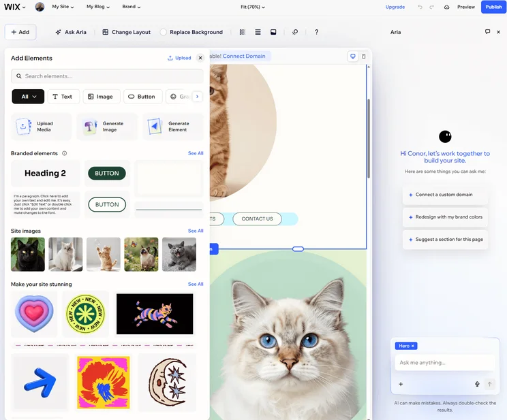Click the Upgrade link
The image size is (507, 420).
click(395, 7)
